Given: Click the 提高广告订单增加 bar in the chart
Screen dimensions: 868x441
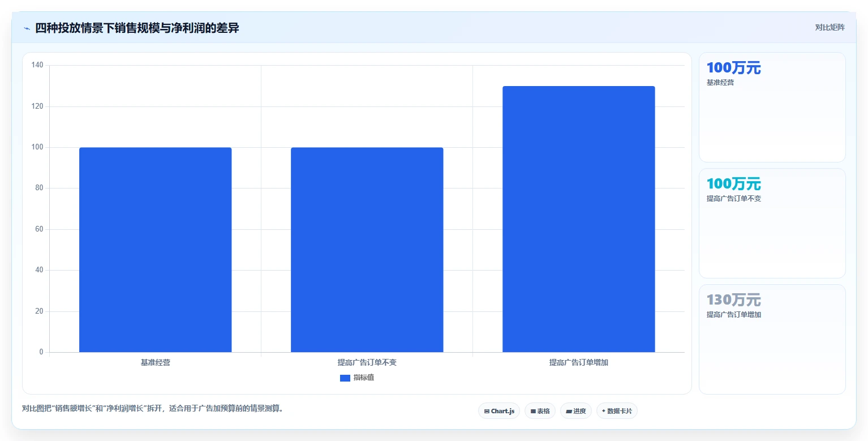Looking at the screenshot, I should pyautogui.click(x=578, y=219).
